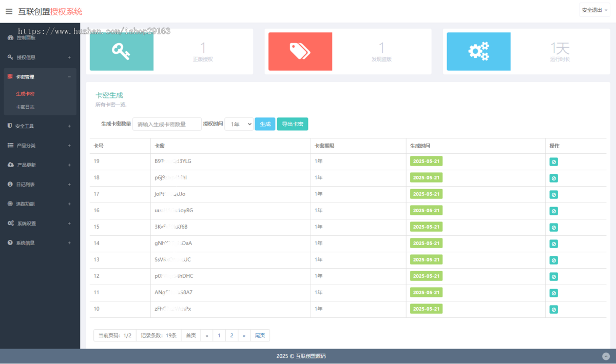Screen dimensions: 616x364
Task: Click the disable icon for card 14
Action: point(553,244)
